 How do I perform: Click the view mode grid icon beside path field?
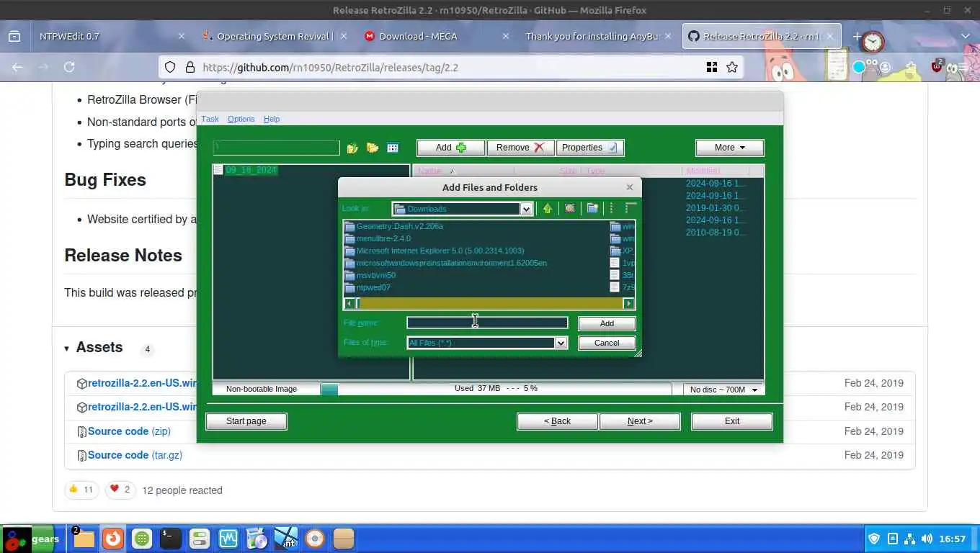pyautogui.click(x=393, y=148)
